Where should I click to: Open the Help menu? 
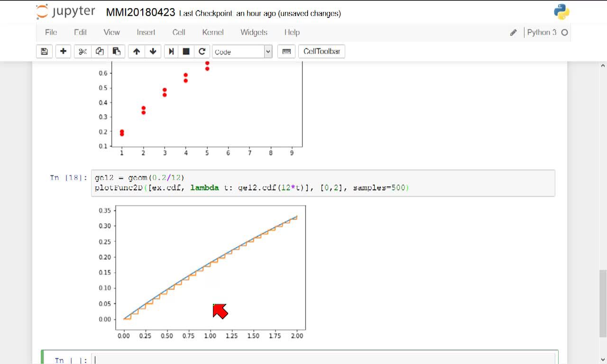point(292,32)
